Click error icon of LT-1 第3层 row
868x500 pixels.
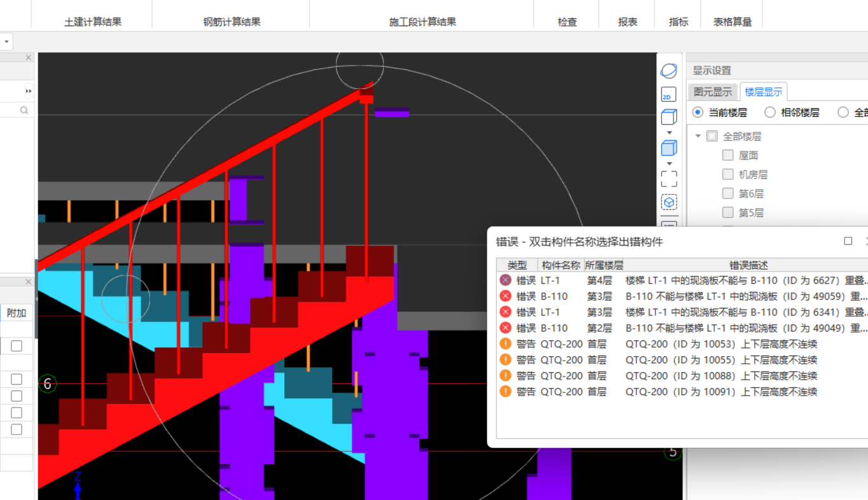506,312
